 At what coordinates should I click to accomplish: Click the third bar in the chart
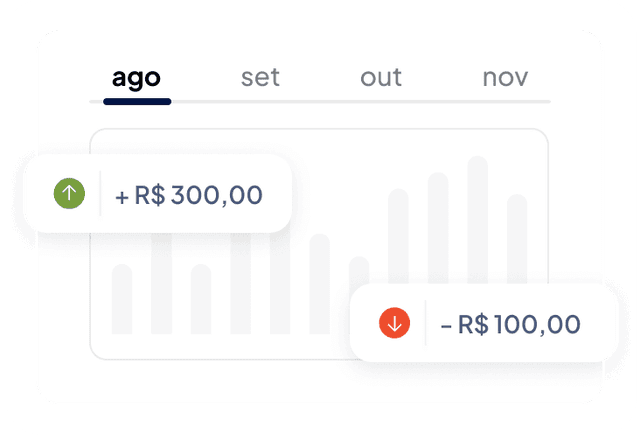(201, 299)
